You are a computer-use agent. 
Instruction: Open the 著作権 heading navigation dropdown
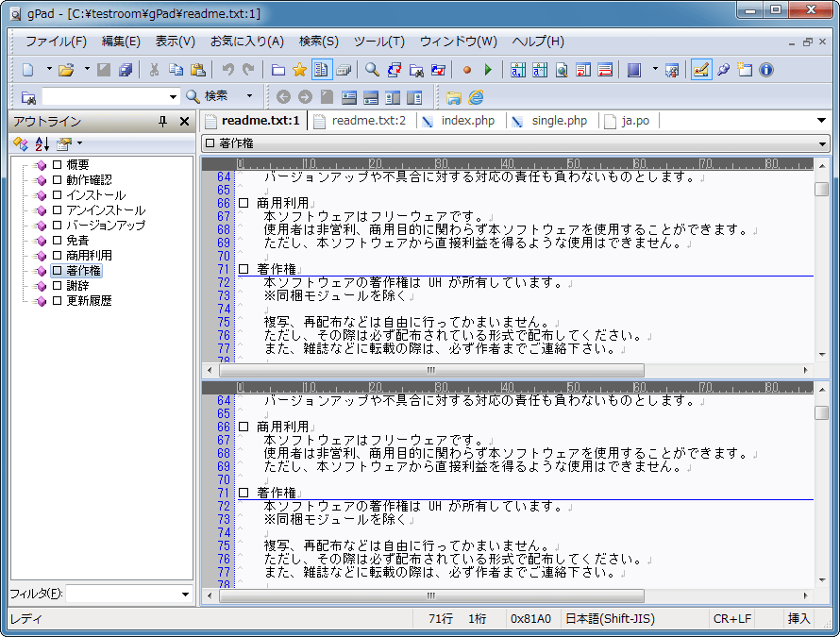(822, 143)
